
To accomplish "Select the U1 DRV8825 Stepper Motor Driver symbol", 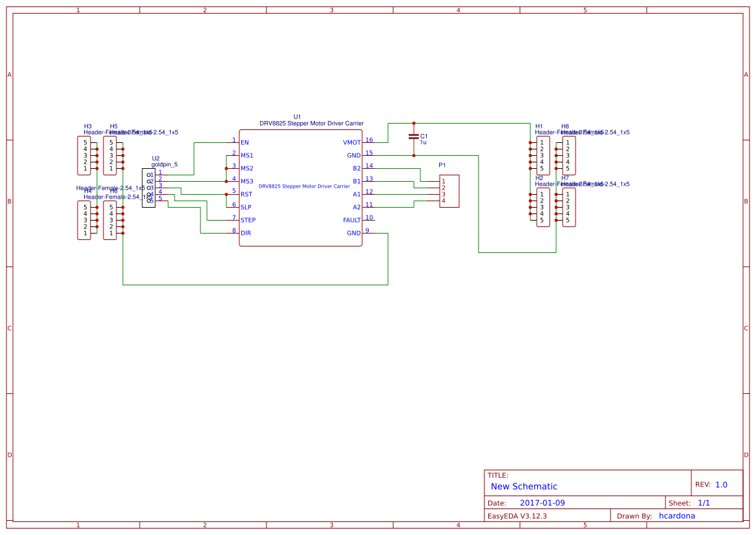I will 301,188.
